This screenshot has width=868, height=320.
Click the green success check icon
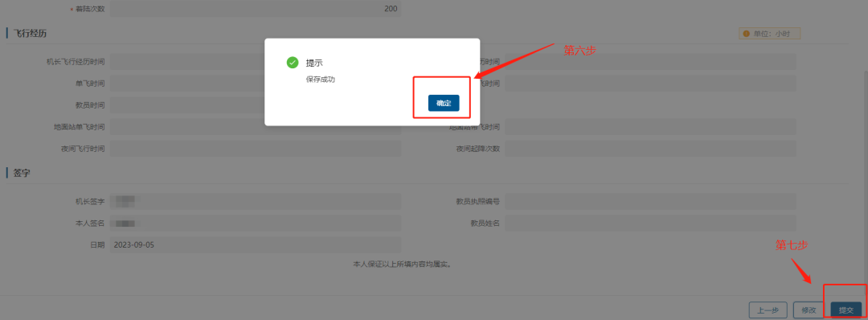pos(293,63)
